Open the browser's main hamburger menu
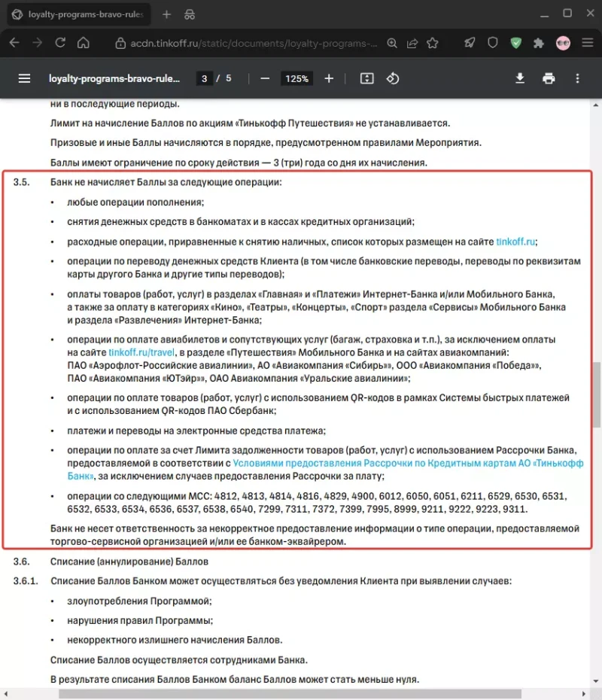This screenshot has height=700, width=602. (x=588, y=43)
